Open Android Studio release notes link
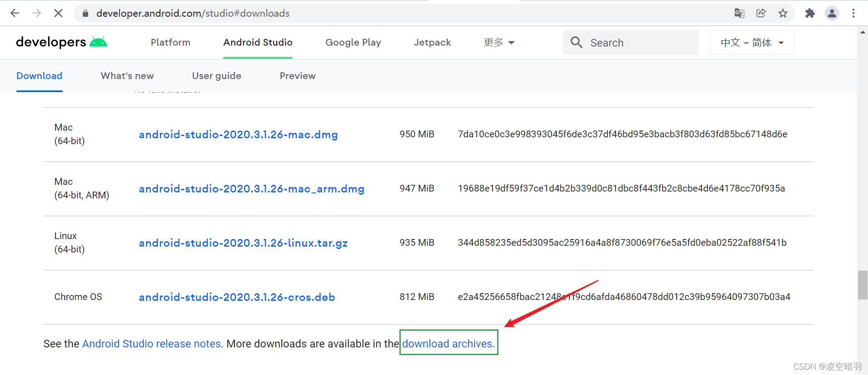This screenshot has width=868, height=375. pos(152,344)
